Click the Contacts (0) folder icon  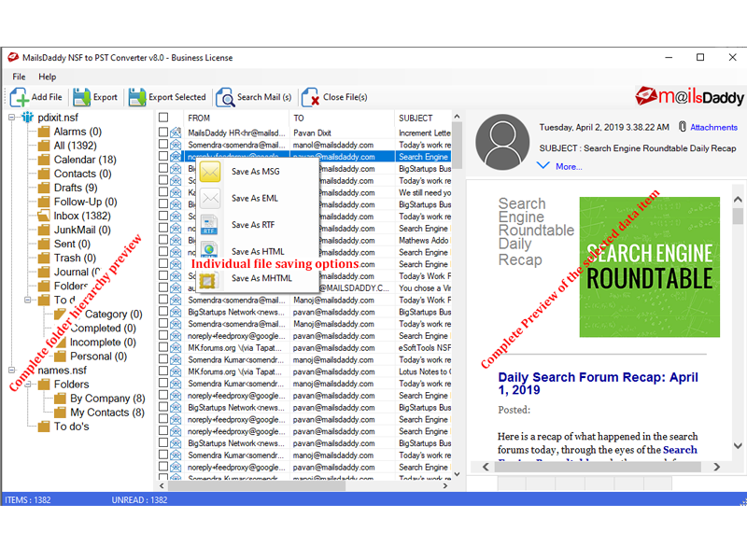44,174
